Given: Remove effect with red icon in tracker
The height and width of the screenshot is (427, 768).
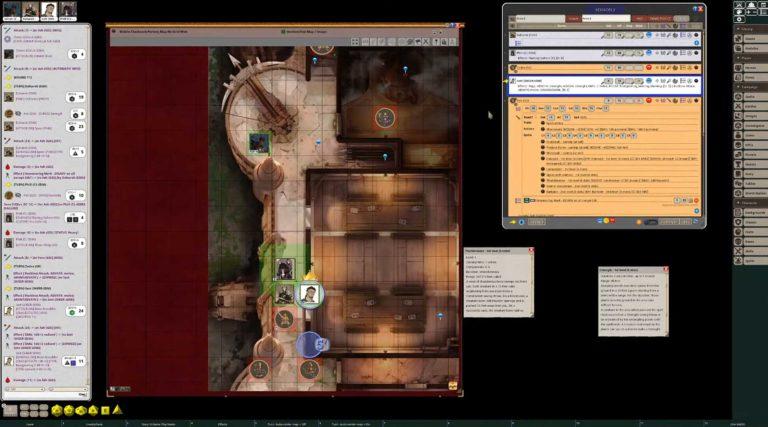Looking at the screenshot, I should (x=696, y=200).
